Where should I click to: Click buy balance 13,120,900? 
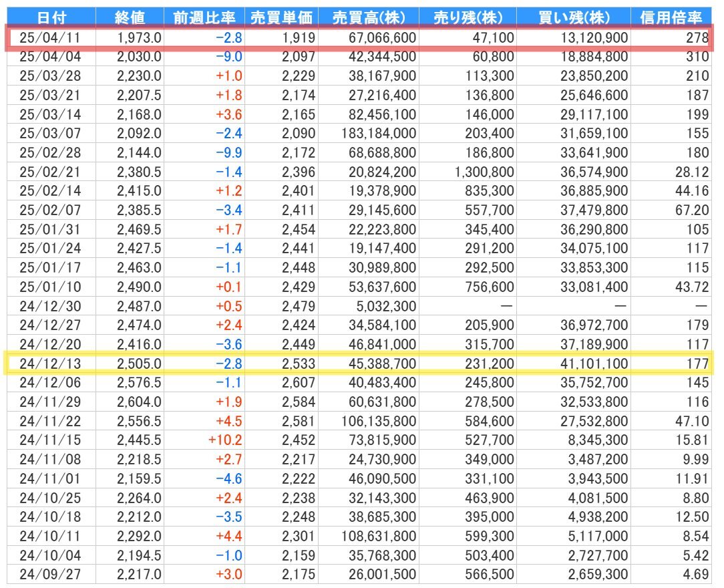click(594, 37)
